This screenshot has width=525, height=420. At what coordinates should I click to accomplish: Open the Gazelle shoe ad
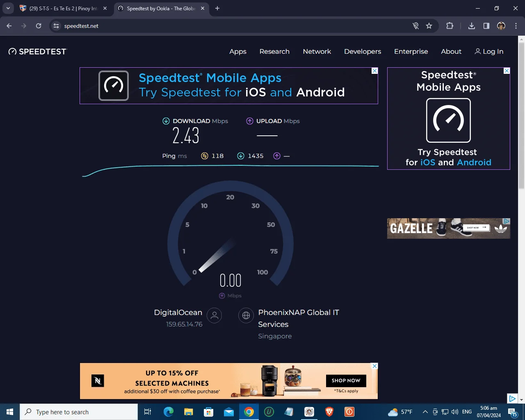click(448, 228)
